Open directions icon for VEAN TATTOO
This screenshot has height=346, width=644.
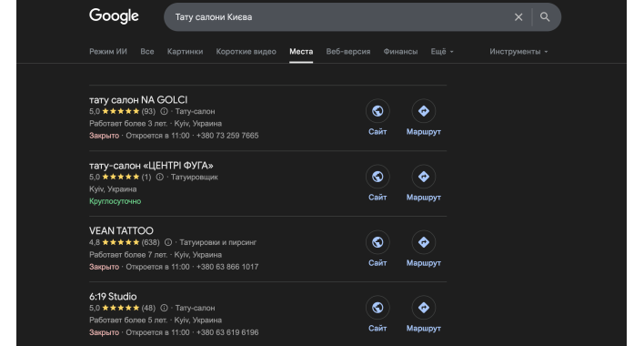424,242
